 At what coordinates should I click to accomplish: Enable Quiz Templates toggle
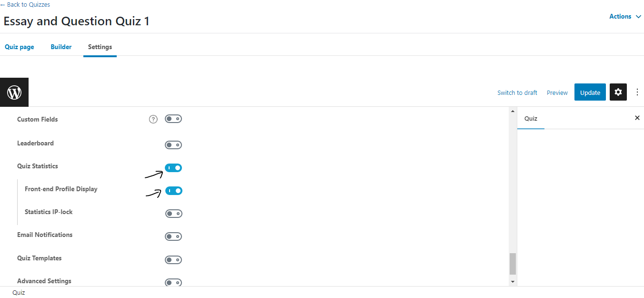click(x=173, y=260)
